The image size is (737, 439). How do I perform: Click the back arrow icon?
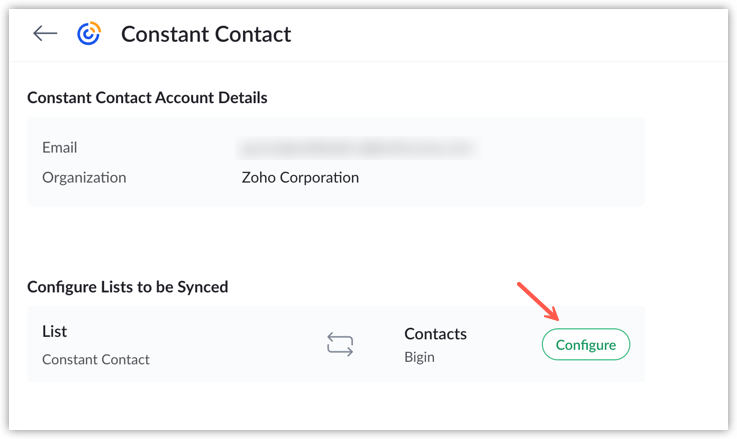click(45, 34)
